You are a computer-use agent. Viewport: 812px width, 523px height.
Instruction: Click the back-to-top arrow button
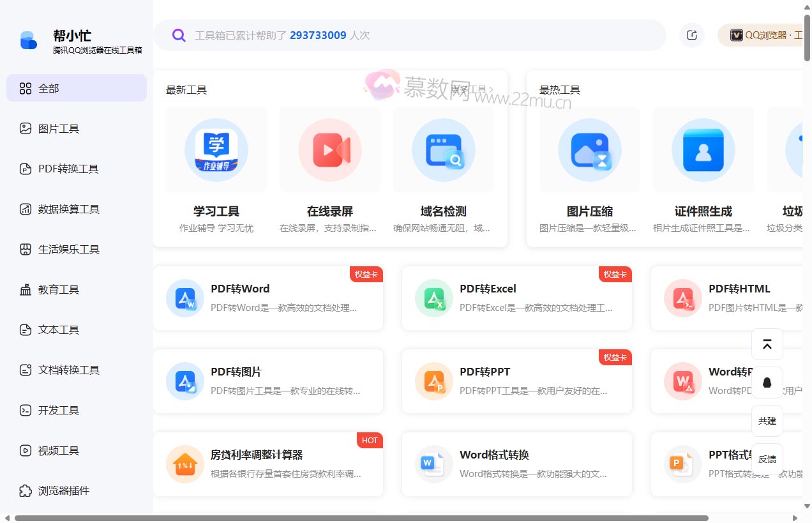(767, 344)
